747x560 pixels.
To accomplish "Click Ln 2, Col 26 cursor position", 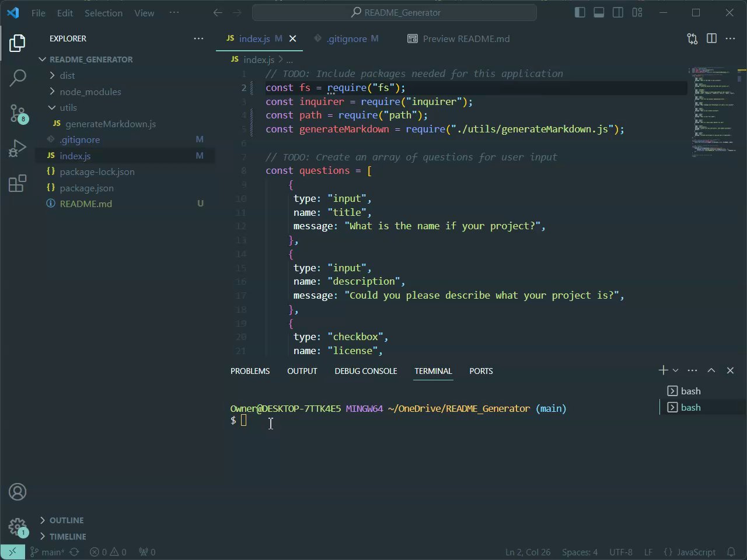I will [528, 552].
